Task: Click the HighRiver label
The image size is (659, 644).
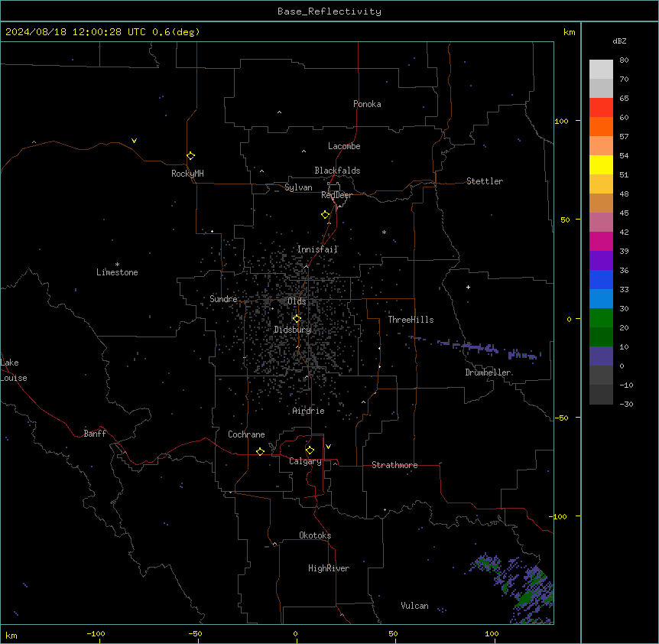Action: (x=329, y=568)
